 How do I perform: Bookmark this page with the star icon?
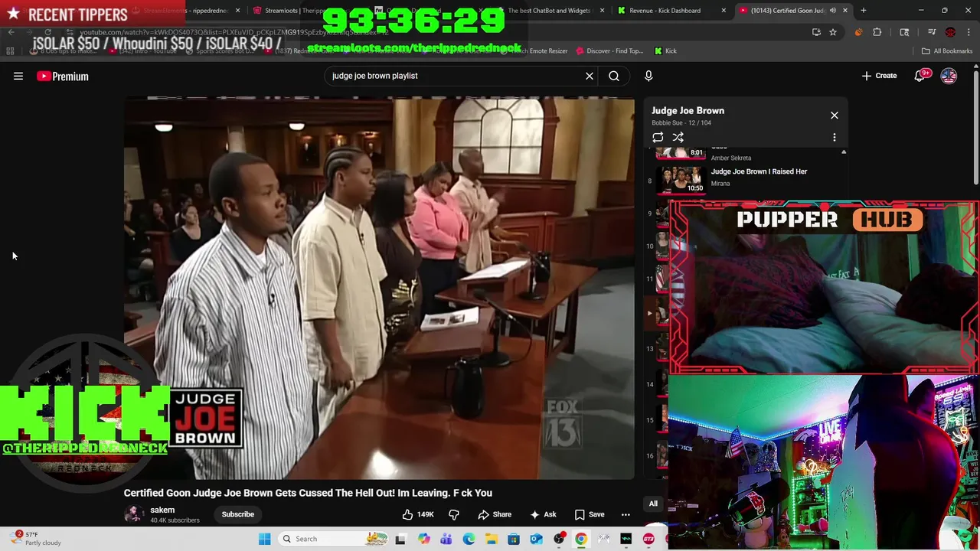[833, 32]
